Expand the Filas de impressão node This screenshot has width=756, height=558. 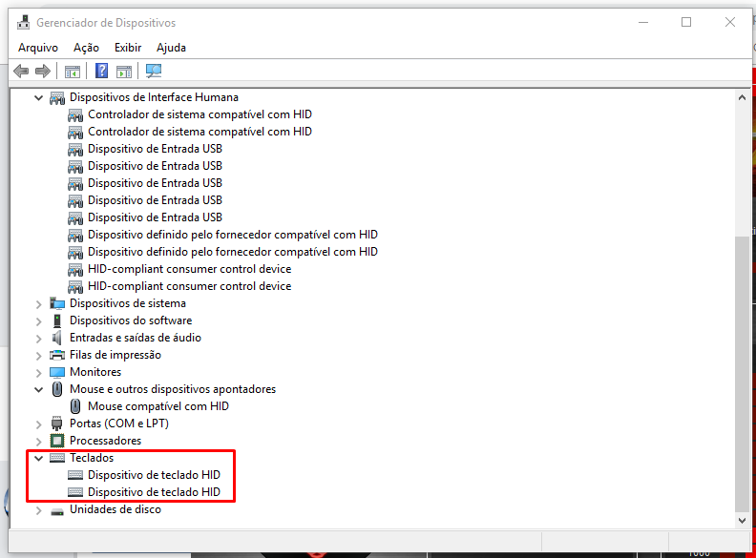(x=38, y=356)
